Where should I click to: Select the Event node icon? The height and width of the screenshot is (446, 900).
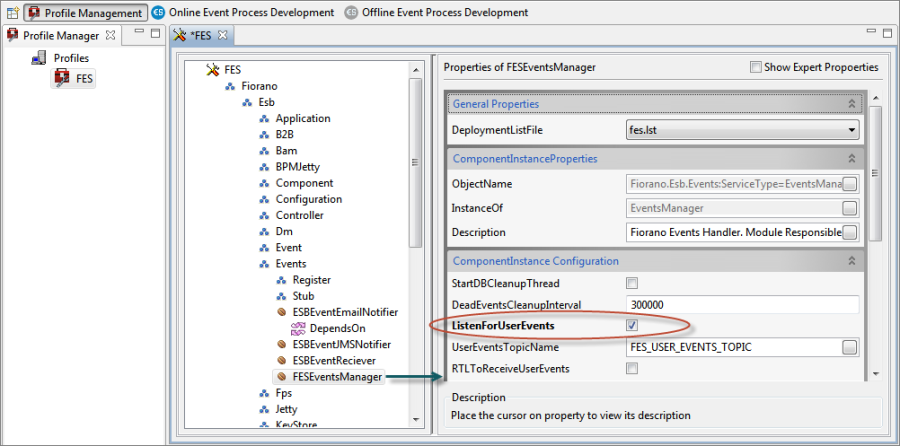[x=264, y=248]
